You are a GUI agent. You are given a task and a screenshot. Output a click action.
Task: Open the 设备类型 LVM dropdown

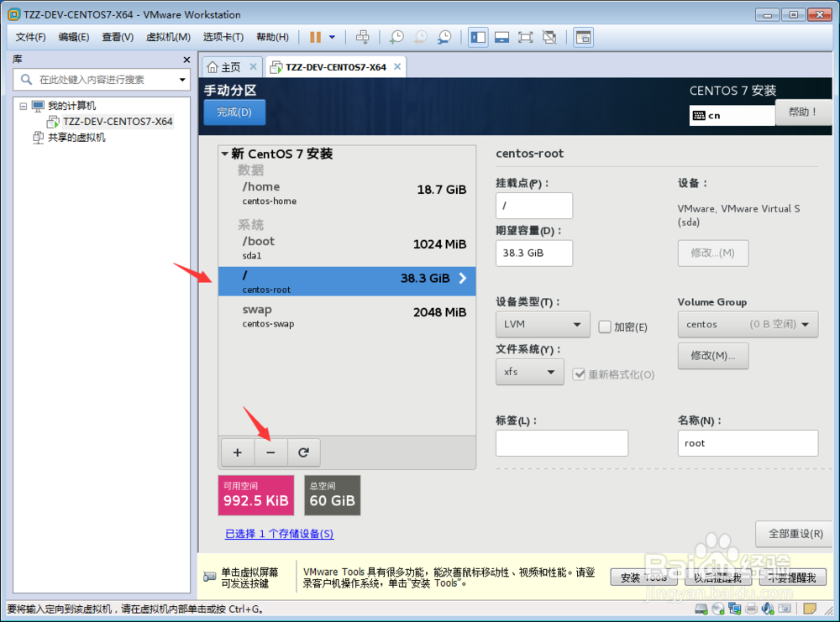[543, 324]
